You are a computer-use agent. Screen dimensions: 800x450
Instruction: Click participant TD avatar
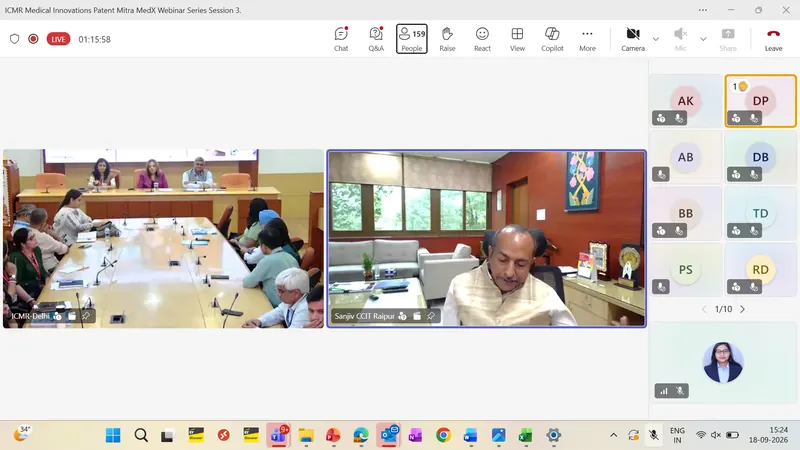tap(760, 213)
